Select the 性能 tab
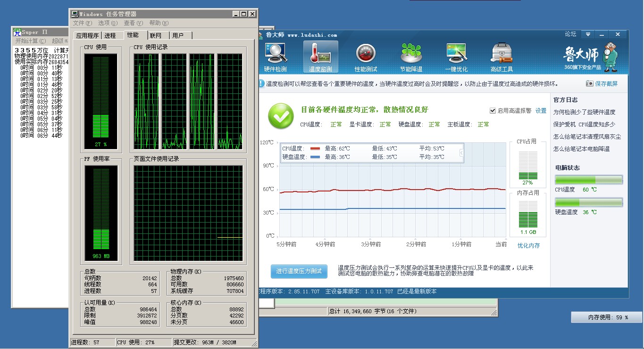Image resolution: width=644 pixels, height=349 pixels. pos(133,35)
